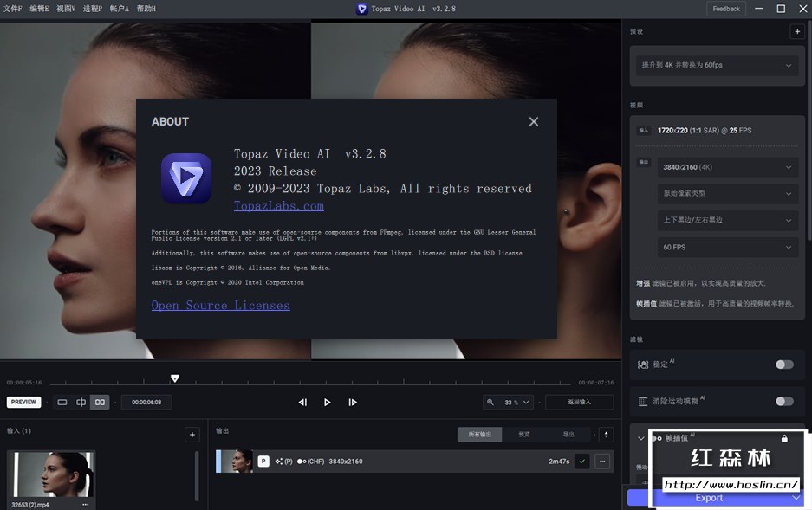Open the 进程P menu

(93, 9)
